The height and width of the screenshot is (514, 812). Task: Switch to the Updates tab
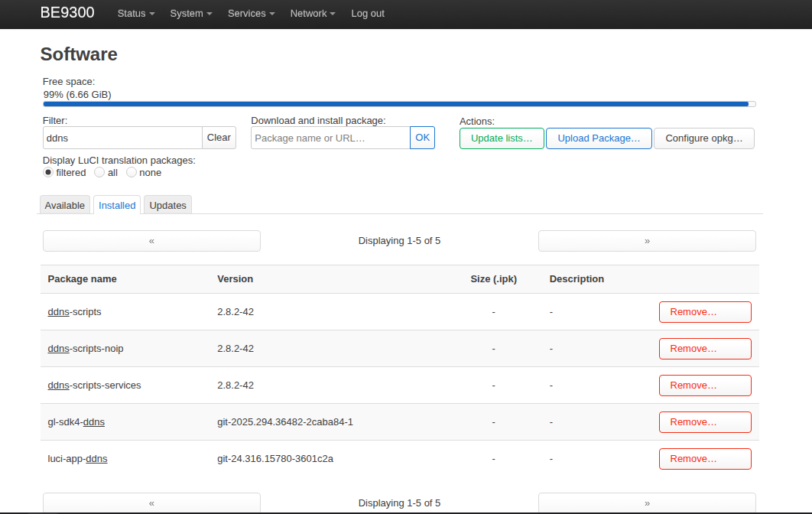point(167,205)
